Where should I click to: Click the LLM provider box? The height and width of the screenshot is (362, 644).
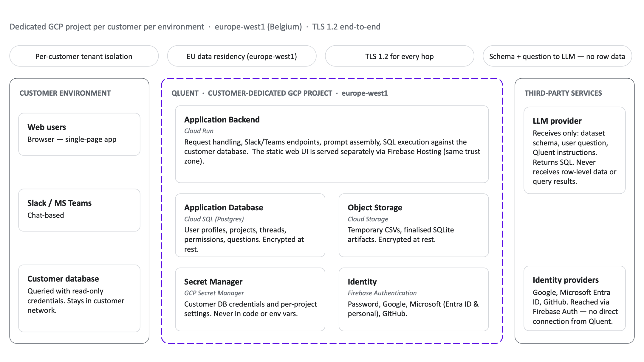pyautogui.click(x=574, y=150)
